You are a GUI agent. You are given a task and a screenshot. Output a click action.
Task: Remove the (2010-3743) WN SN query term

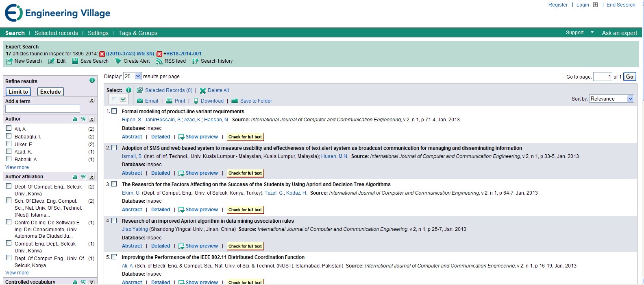point(102,54)
